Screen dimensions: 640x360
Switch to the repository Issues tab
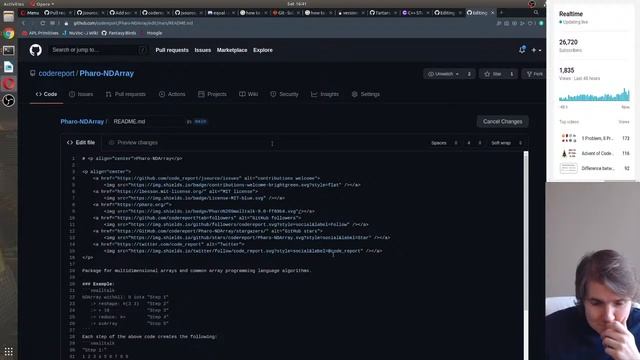click(81, 94)
